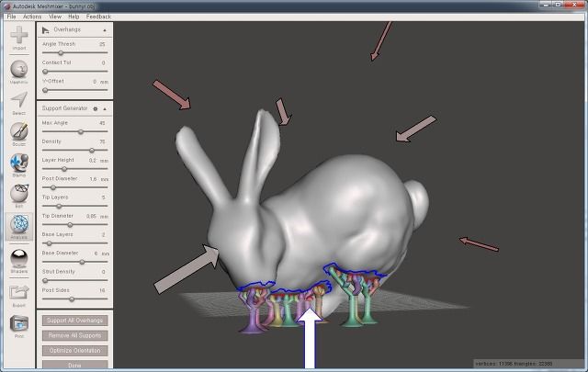Click the Max Angle value 45
Screen dimensions: 588x372
coord(102,123)
